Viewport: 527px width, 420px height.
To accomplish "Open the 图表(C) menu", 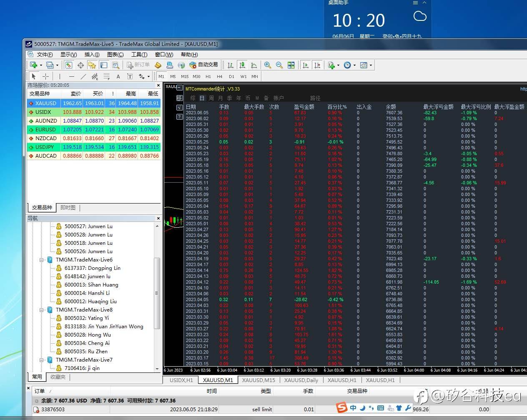I will [x=115, y=55].
